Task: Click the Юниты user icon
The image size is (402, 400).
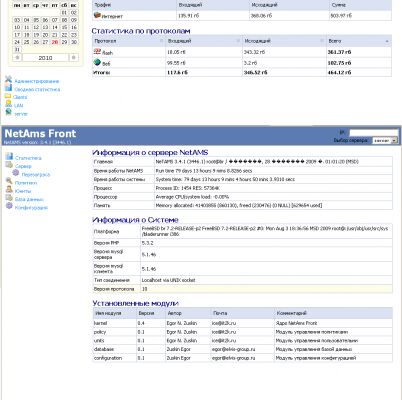Action: tap(9, 189)
